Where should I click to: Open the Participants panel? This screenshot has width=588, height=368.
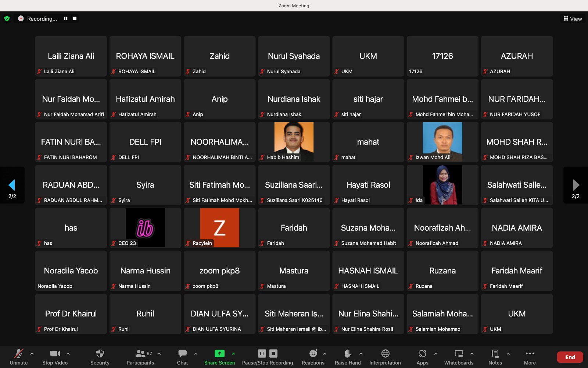(x=140, y=354)
